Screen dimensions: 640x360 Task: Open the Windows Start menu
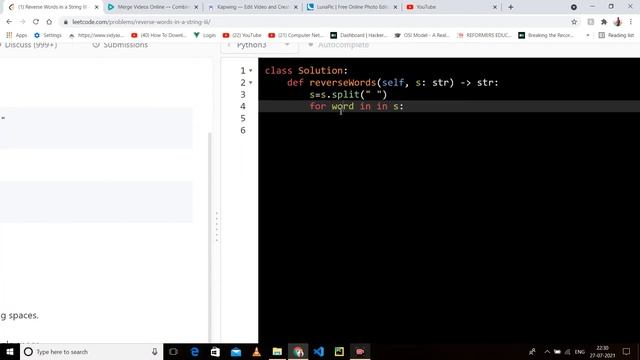tap(10, 351)
